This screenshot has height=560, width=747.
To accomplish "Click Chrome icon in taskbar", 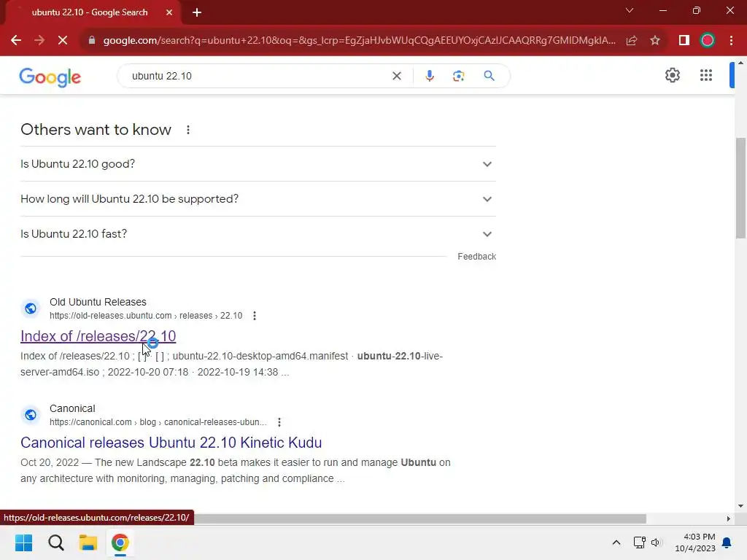I will (120, 542).
